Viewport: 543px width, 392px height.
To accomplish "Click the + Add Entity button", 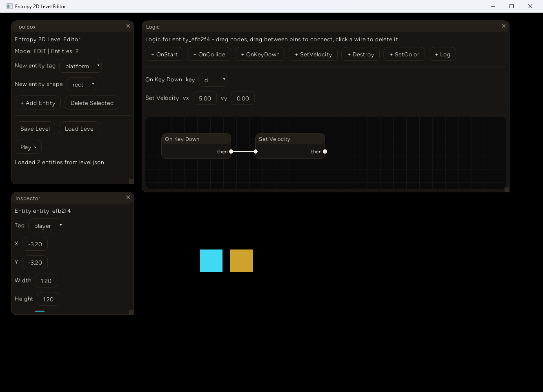I will pos(38,103).
